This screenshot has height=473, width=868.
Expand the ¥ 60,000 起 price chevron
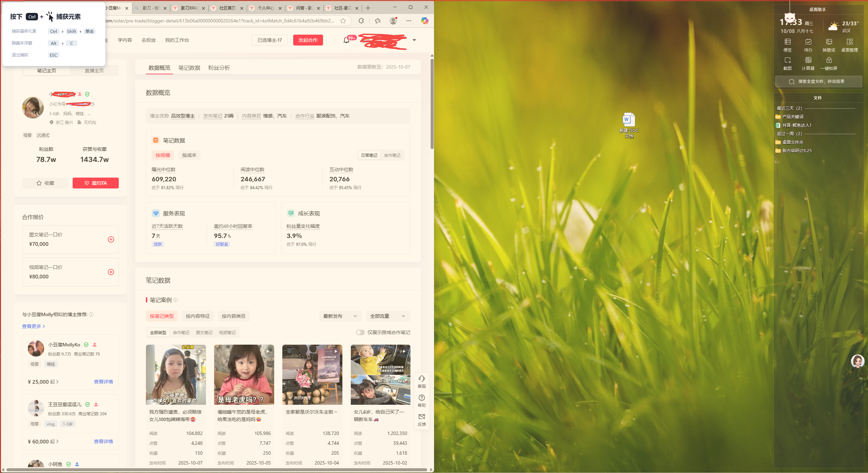(x=57, y=441)
